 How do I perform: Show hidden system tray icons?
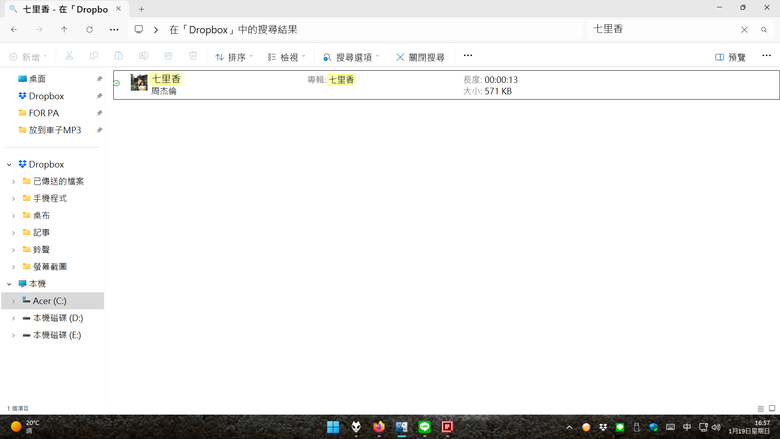570,427
